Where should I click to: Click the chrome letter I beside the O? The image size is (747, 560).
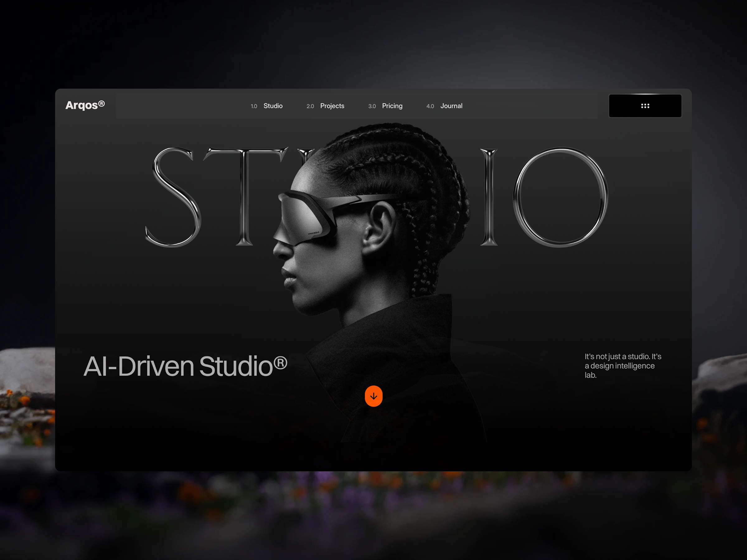pyautogui.click(x=489, y=198)
